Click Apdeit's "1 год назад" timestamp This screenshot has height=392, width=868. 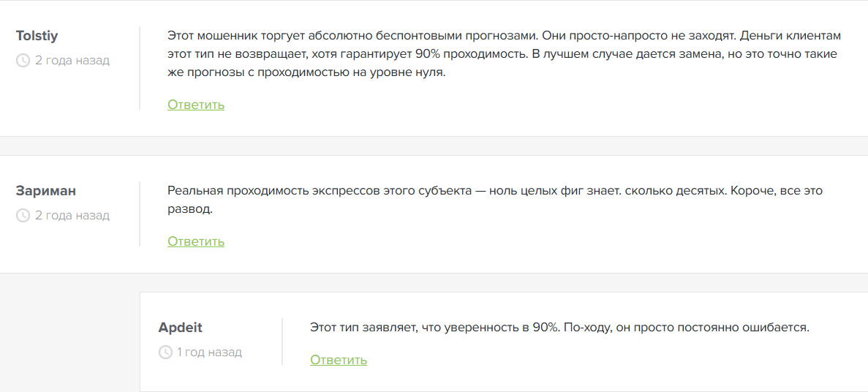[209, 352]
